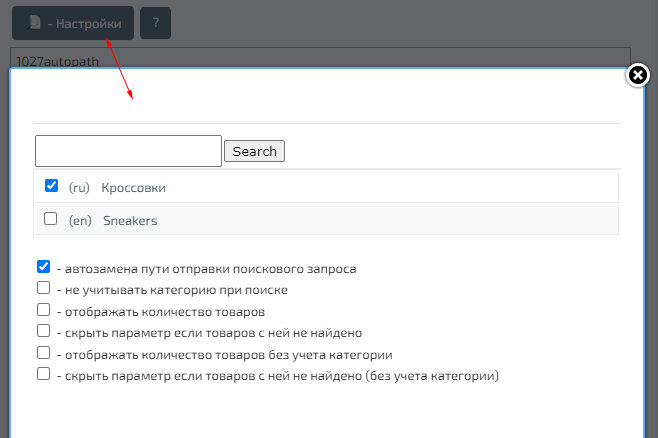Select the Sneakers row name
Screen dimensions: 658x438
point(130,220)
